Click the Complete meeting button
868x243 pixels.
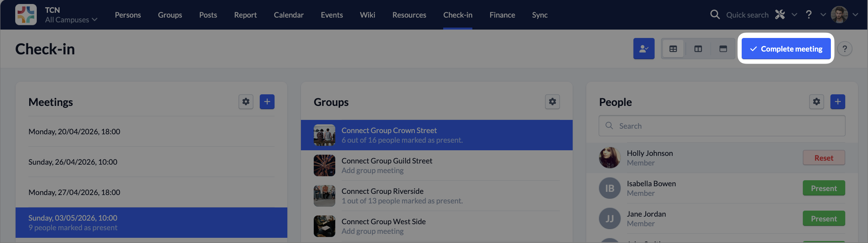pyautogui.click(x=786, y=49)
